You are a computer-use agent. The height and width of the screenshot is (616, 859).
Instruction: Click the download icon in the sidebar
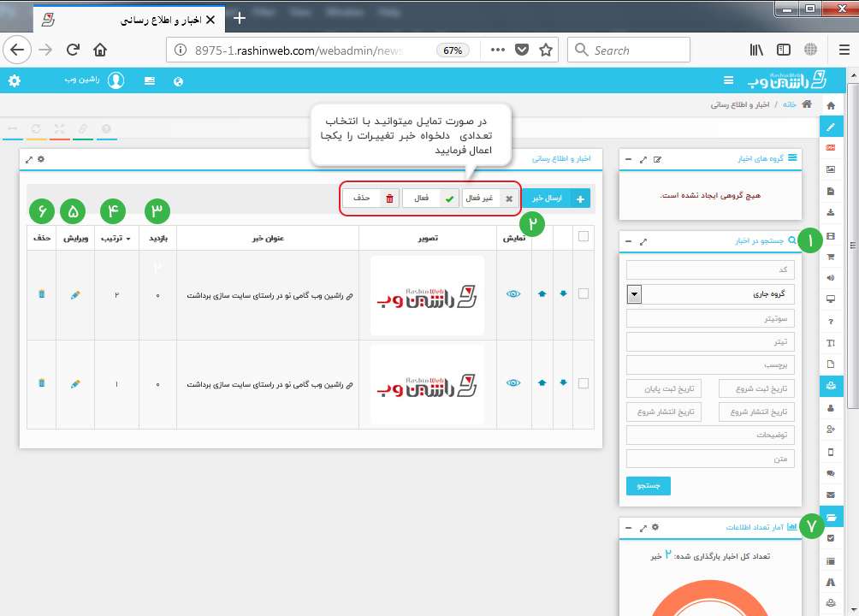[831, 213]
